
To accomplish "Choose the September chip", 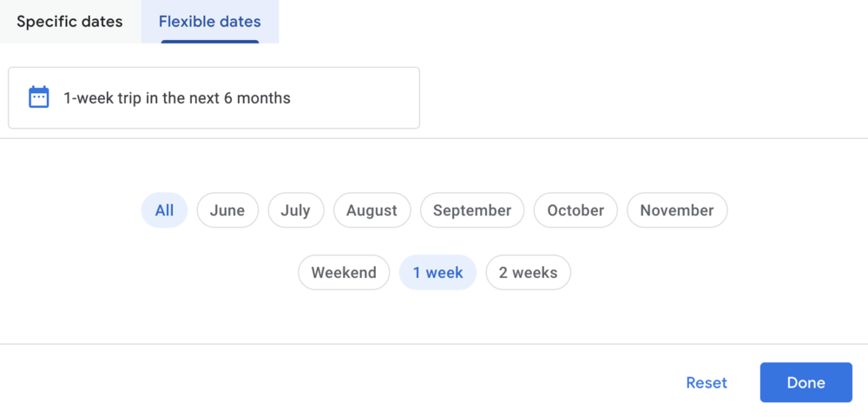I will tap(472, 210).
